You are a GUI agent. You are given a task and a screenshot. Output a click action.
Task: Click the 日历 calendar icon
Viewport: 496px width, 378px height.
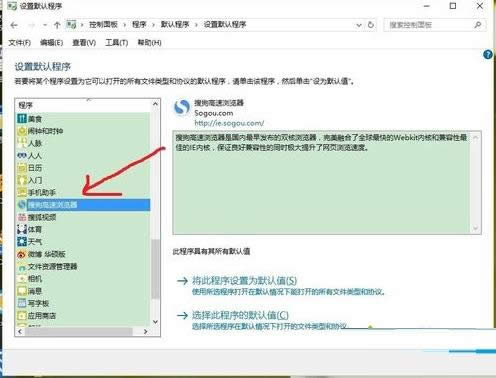pyautogui.click(x=22, y=168)
